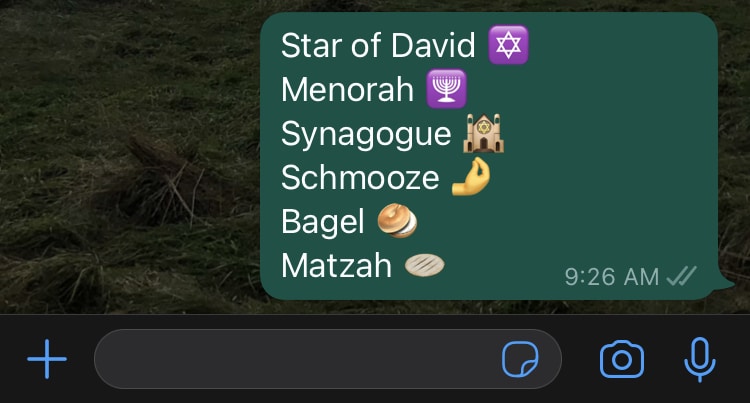750x403 pixels.
Task: Focus the message text input field
Action: click(x=328, y=359)
